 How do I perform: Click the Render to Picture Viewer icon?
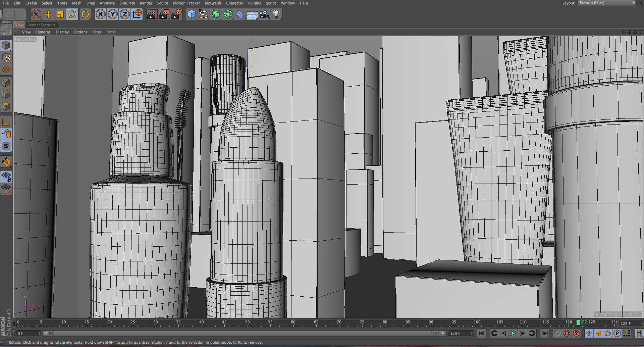[x=164, y=14]
